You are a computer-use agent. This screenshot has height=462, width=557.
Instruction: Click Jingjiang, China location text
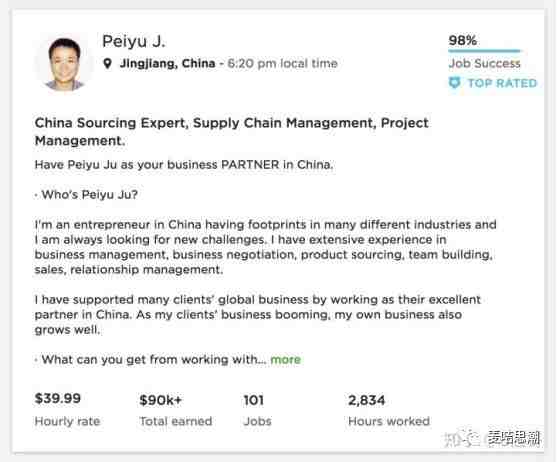pos(168,64)
